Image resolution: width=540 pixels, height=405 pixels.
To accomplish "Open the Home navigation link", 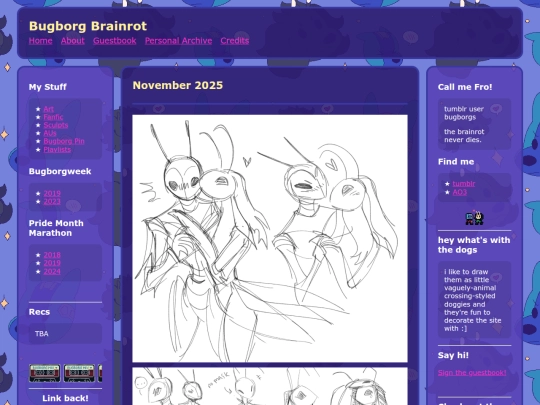I will [x=40, y=41].
